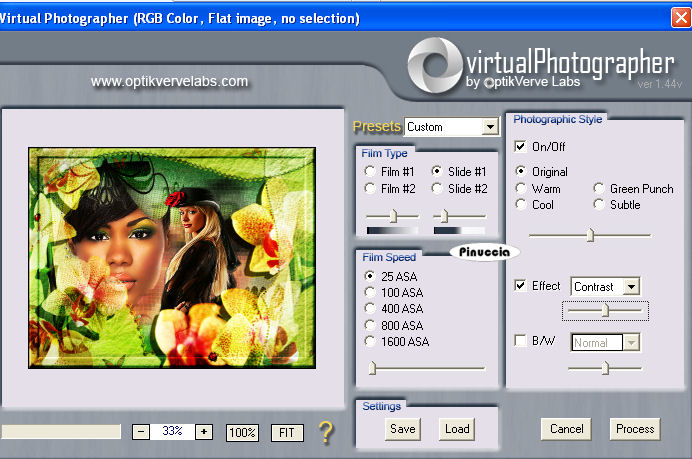The width and height of the screenshot is (692, 459).
Task: Click the Load settings button
Action: pyautogui.click(x=457, y=429)
